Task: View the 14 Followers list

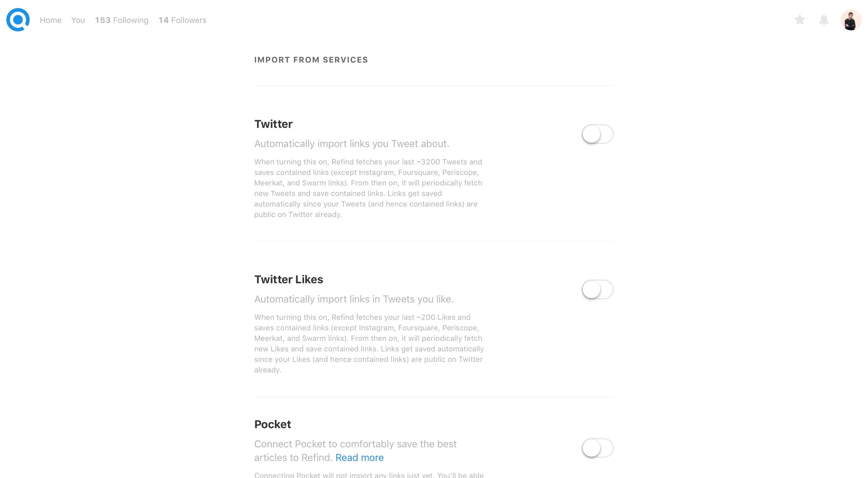Action: pyautogui.click(x=183, y=20)
